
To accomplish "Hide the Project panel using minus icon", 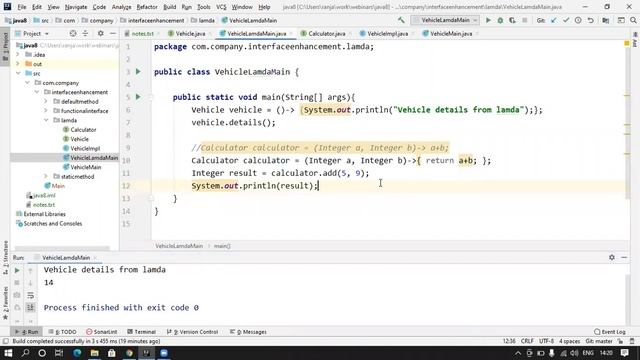I will coord(113,33).
